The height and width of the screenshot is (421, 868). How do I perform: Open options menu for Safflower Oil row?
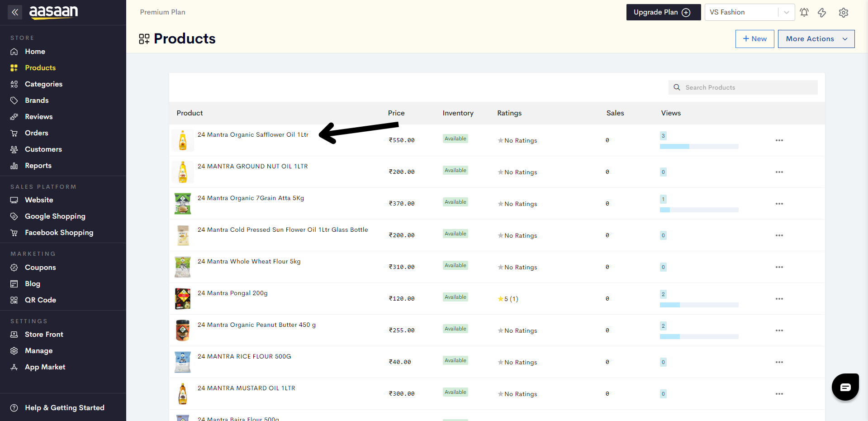(779, 140)
